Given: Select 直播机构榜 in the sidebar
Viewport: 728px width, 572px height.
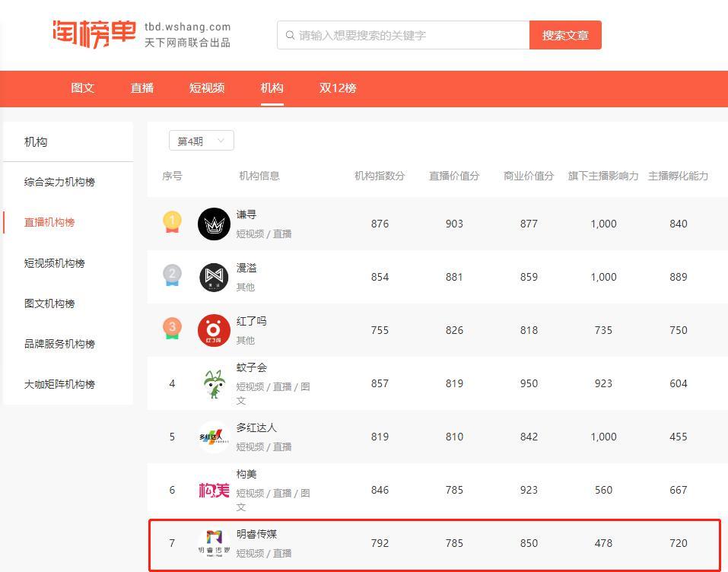Looking at the screenshot, I should [49, 222].
